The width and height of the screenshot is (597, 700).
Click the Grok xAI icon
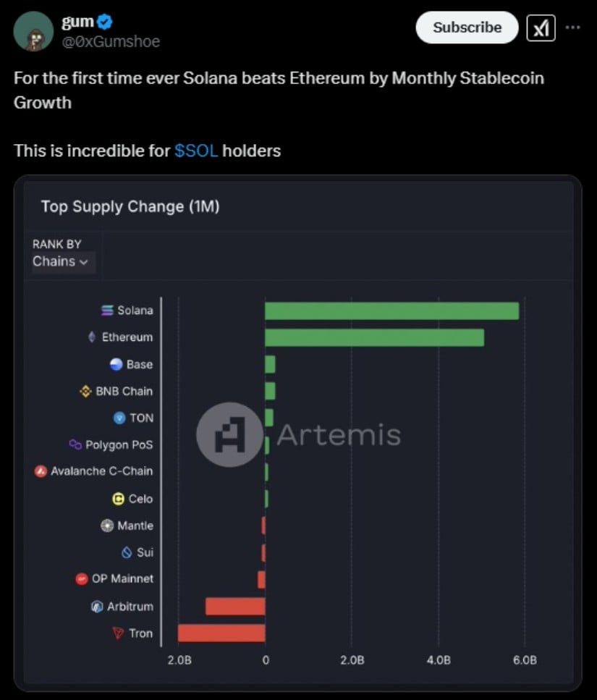coord(541,28)
